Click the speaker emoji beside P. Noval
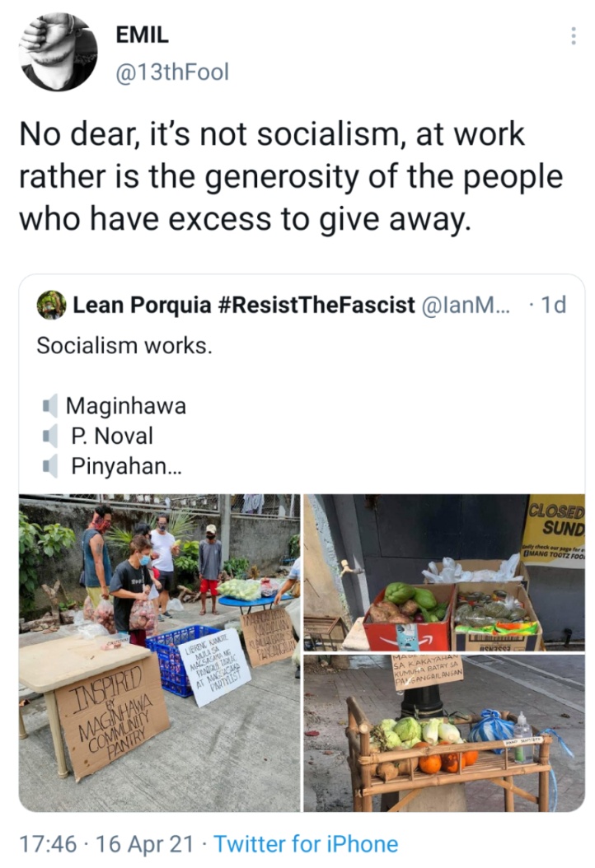595x868 pixels. [50, 436]
